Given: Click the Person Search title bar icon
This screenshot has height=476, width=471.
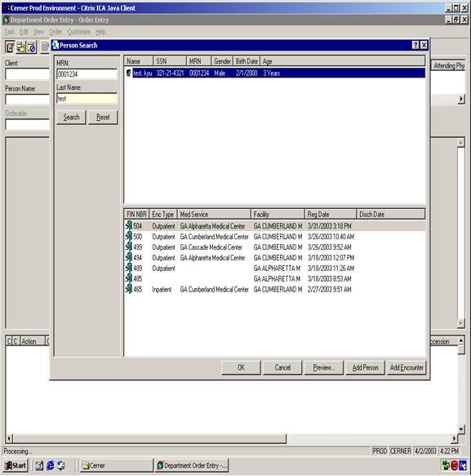Looking at the screenshot, I should click(x=56, y=45).
